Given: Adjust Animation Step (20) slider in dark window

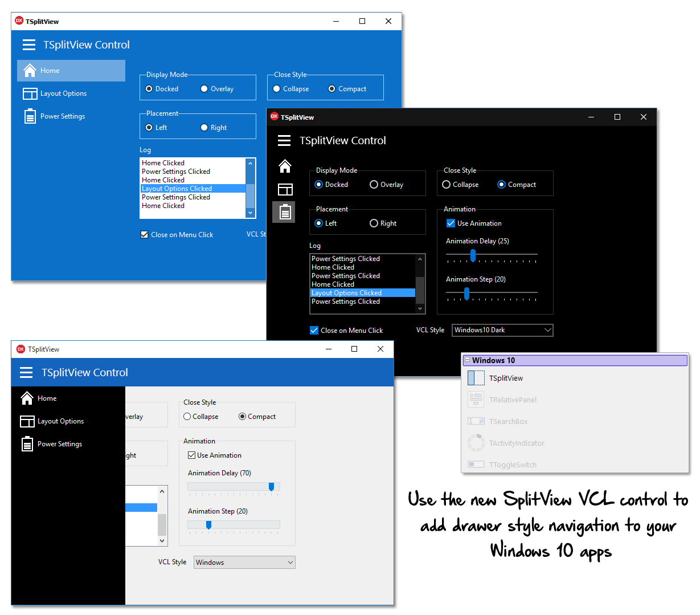Looking at the screenshot, I should coord(467,293).
